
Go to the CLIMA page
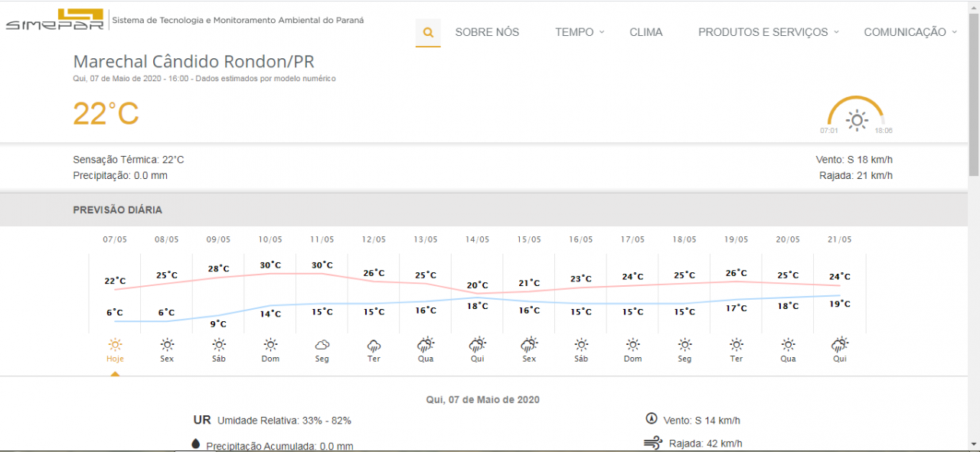click(x=646, y=32)
